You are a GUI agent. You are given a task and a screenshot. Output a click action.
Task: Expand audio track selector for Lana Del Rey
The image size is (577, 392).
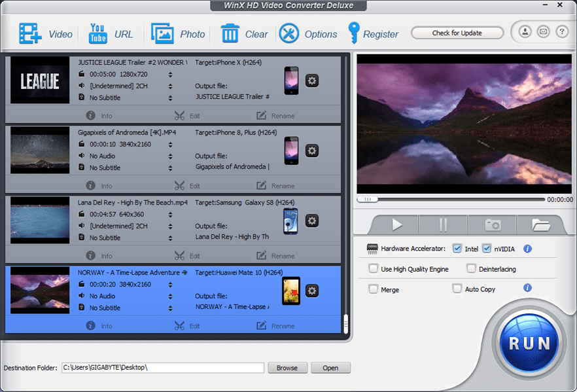point(171,226)
